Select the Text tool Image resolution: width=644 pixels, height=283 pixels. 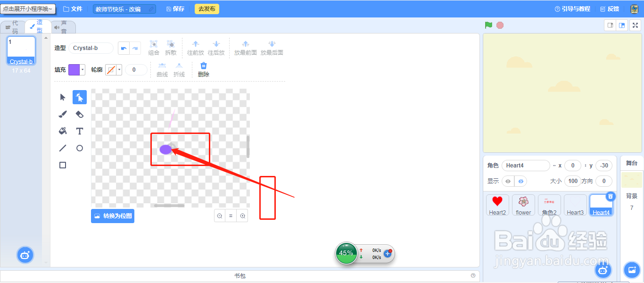pyautogui.click(x=79, y=131)
